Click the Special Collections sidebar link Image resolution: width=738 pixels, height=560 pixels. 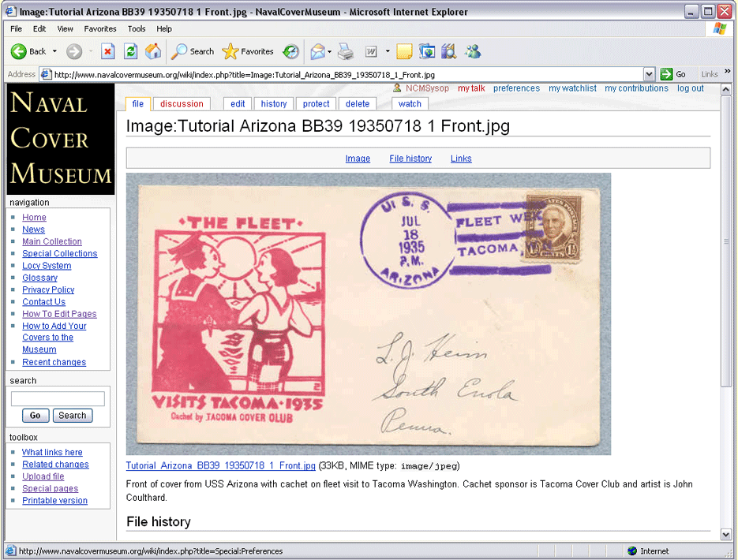[x=60, y=254]
